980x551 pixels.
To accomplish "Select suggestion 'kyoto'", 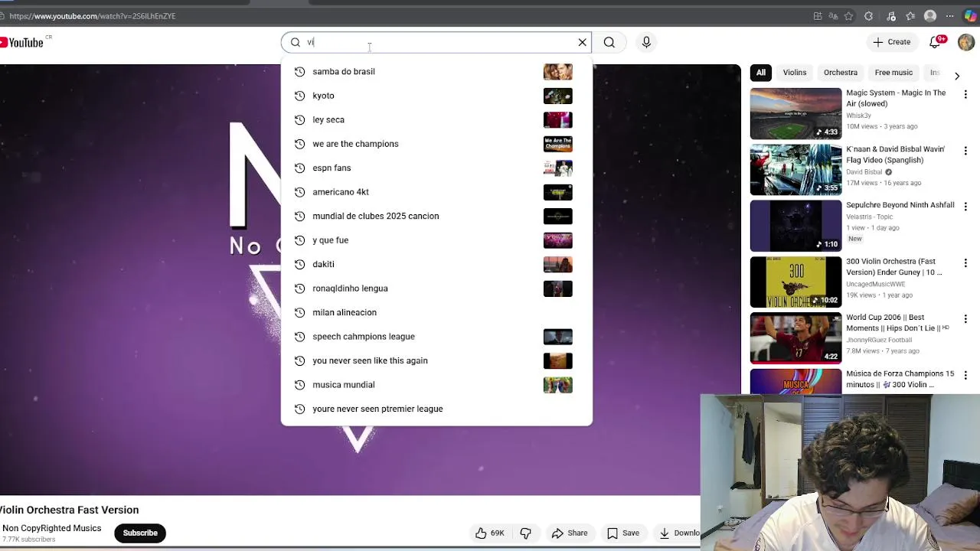I will click(436, 96).
